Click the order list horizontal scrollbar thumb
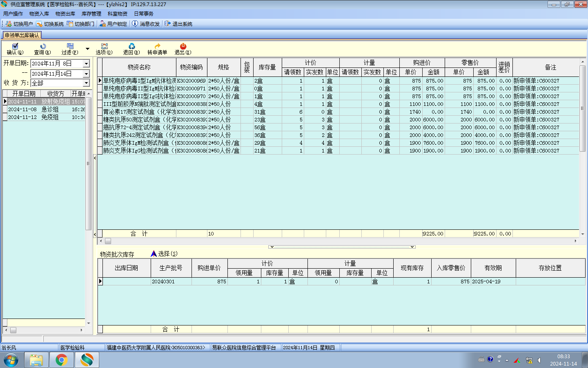 (x=13, y=330)
